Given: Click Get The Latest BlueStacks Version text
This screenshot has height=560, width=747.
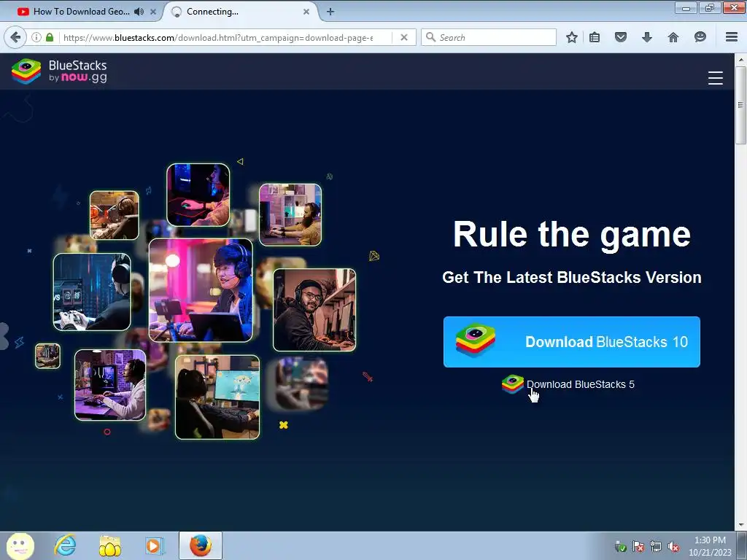Looking at the screenshot, I should coord(572,277).
